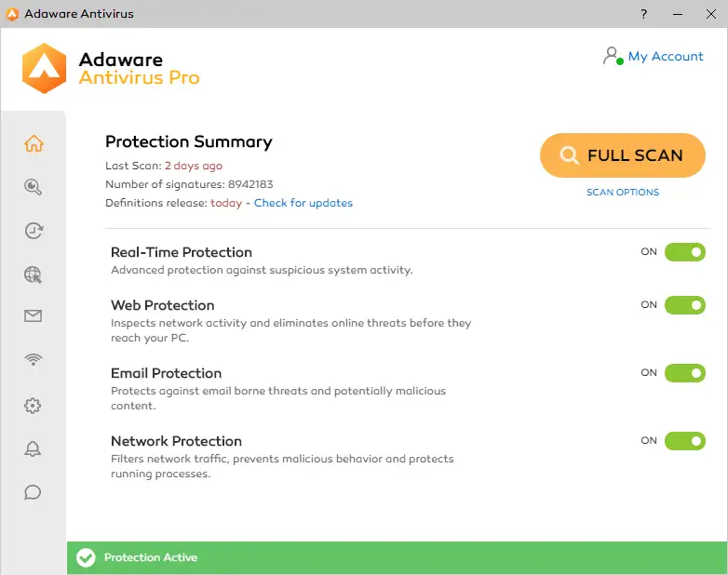Viewport: 728px width, 575px height.
Task: Turn off Real-Time Protection toggle
Action: [684, 252]
